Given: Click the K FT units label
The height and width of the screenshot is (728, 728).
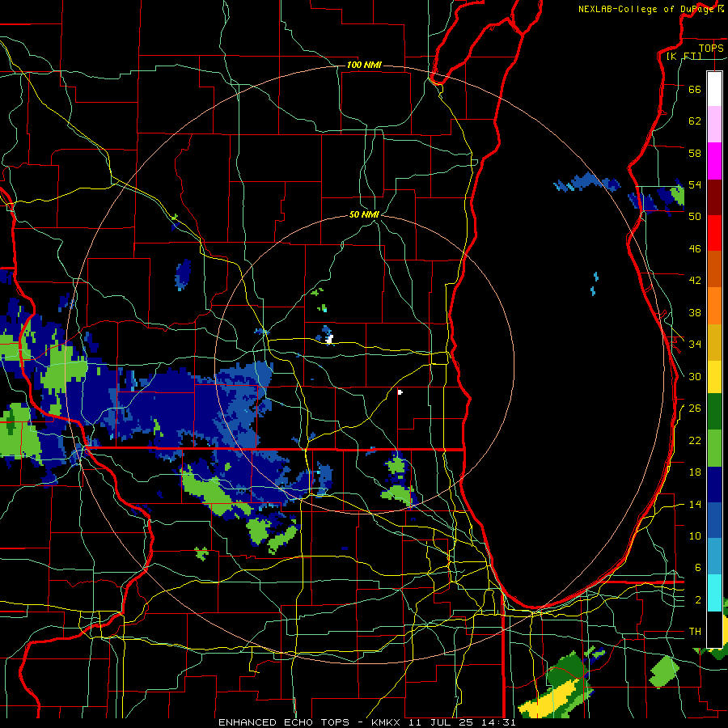Looking at the screenshot, I should 684,56.
